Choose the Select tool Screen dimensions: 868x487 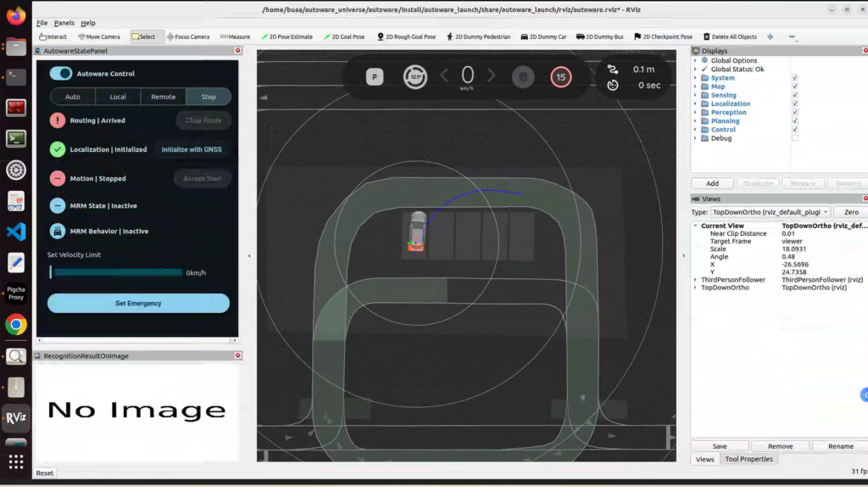[x=143, y=36]
